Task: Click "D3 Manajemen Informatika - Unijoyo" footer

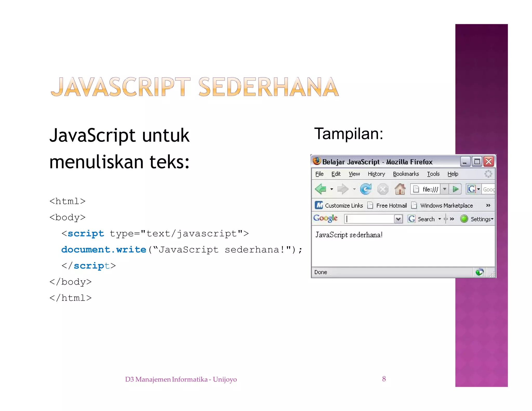Action: 181,379
